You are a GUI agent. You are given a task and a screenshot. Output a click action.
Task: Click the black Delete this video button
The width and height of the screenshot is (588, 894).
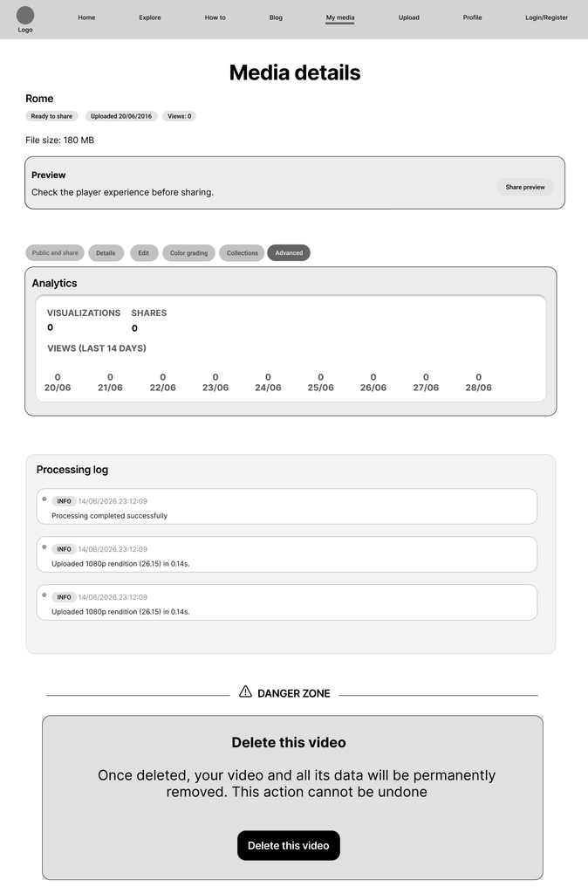click(288, 845)
